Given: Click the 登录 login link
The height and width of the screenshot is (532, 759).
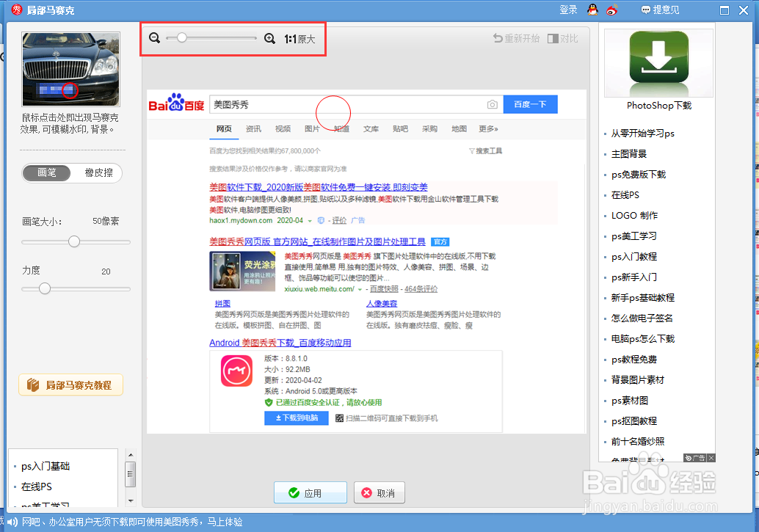Looking at the screenshot, I should pos(568,10).
